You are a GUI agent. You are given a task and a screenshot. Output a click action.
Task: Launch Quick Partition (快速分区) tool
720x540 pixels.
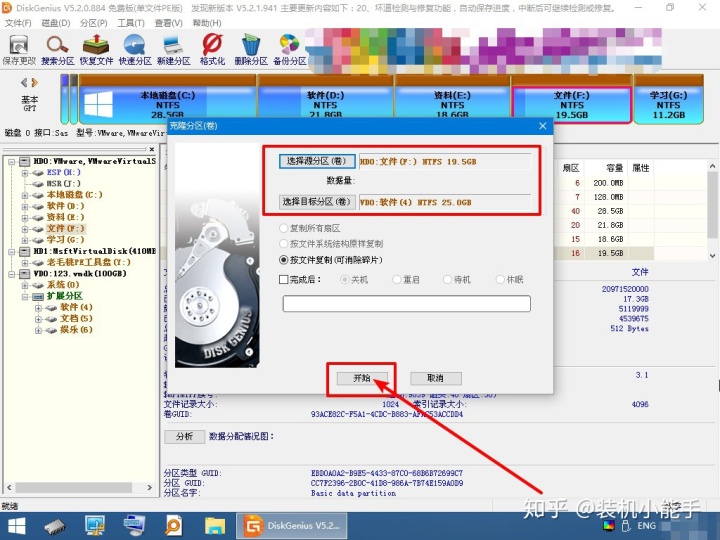click(135, 50)
